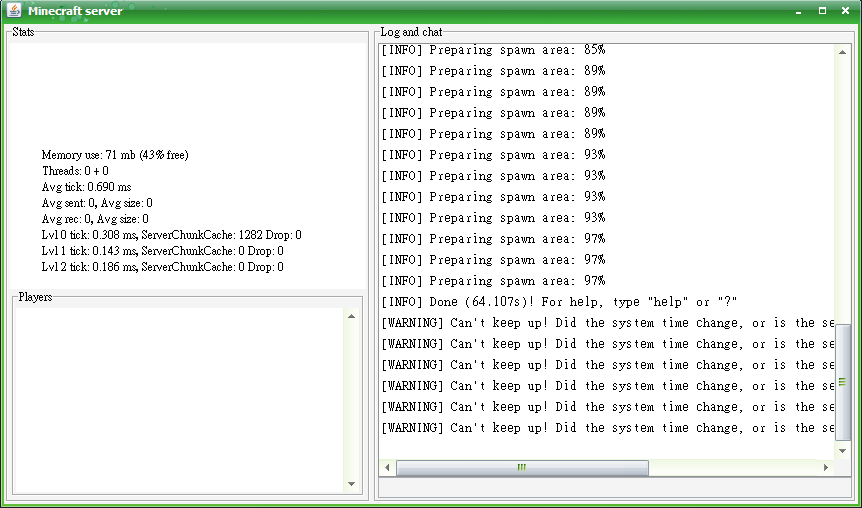Viewport: 862px width, 508px height.
Task: Click the log left scroll arrow
Action: tap(387, 467)
